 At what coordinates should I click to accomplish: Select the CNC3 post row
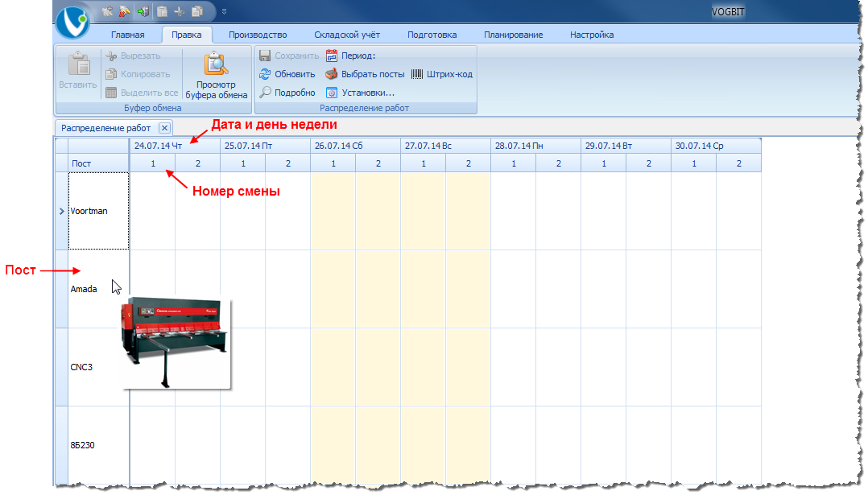(82, 367)
